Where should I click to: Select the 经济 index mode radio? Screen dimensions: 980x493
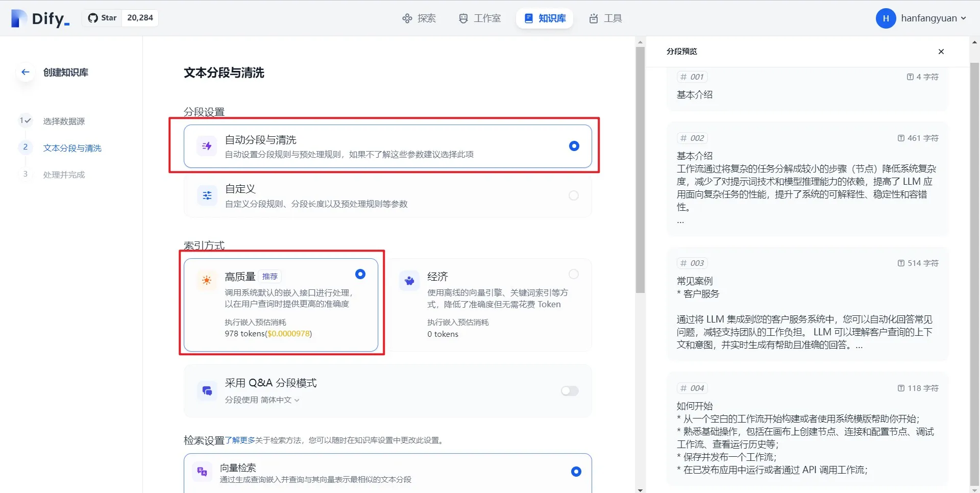tap(574, 274)
